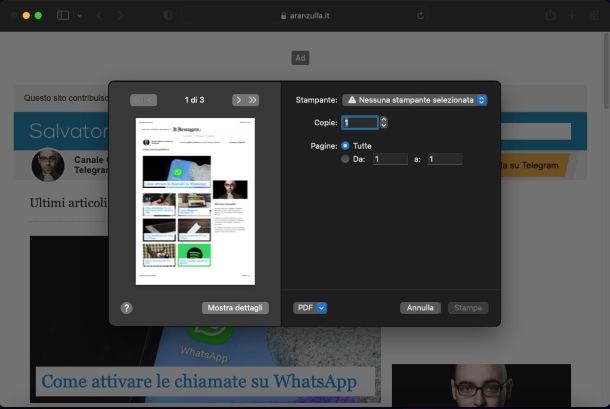Open Come attivare le chiamate su WhatsApp article
Screen dimensions: 610x409
coord(199,381)
